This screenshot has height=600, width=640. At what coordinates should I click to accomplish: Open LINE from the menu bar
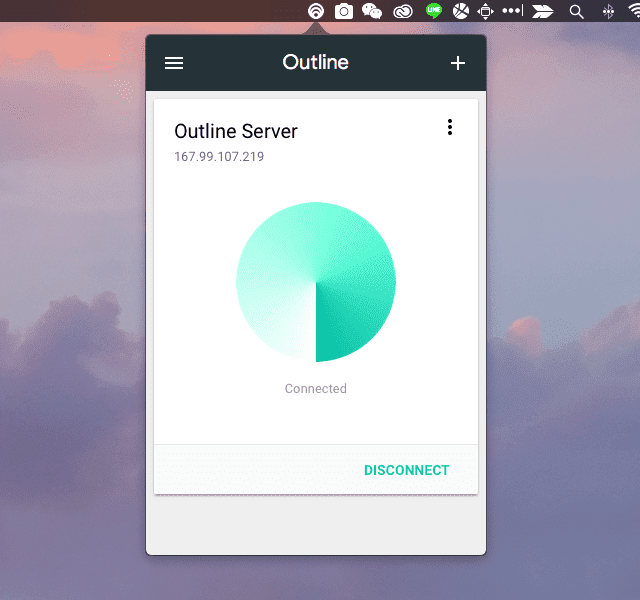tap(433, 11)
